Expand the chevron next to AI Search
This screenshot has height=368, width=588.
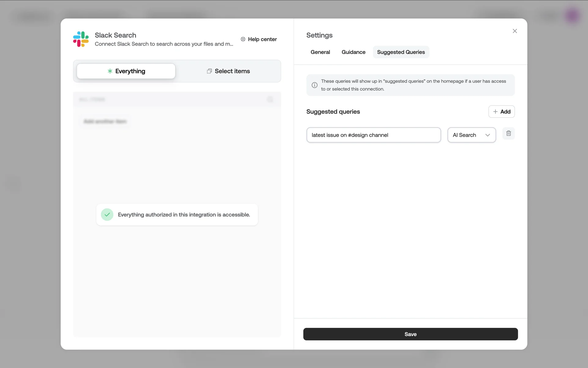pos(488,135)
